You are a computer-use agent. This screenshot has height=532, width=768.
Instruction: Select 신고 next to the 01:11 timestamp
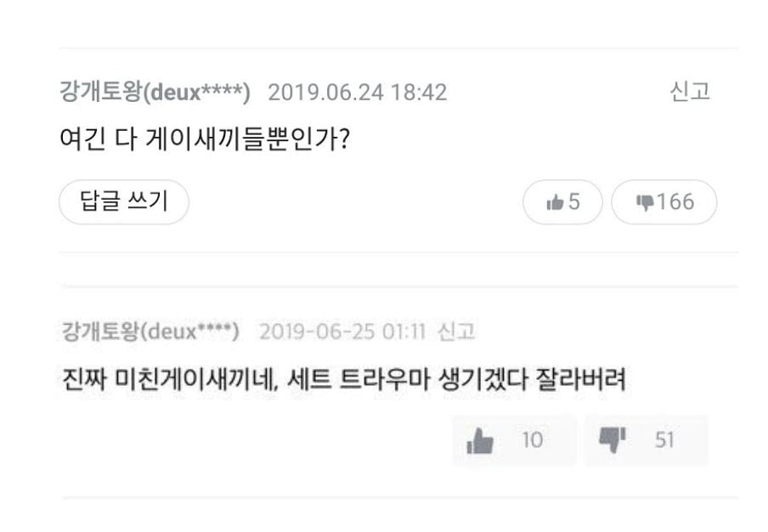[456, 331]
